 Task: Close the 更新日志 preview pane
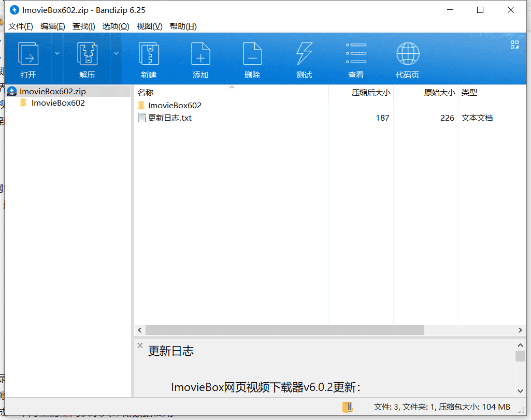140,345
